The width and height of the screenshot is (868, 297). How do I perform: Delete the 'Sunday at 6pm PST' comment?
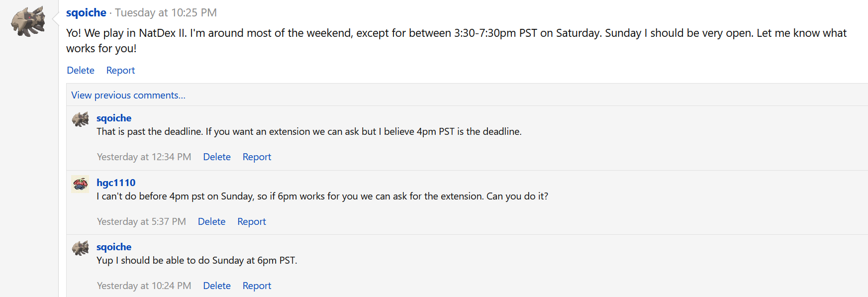(x=217, y=286)
